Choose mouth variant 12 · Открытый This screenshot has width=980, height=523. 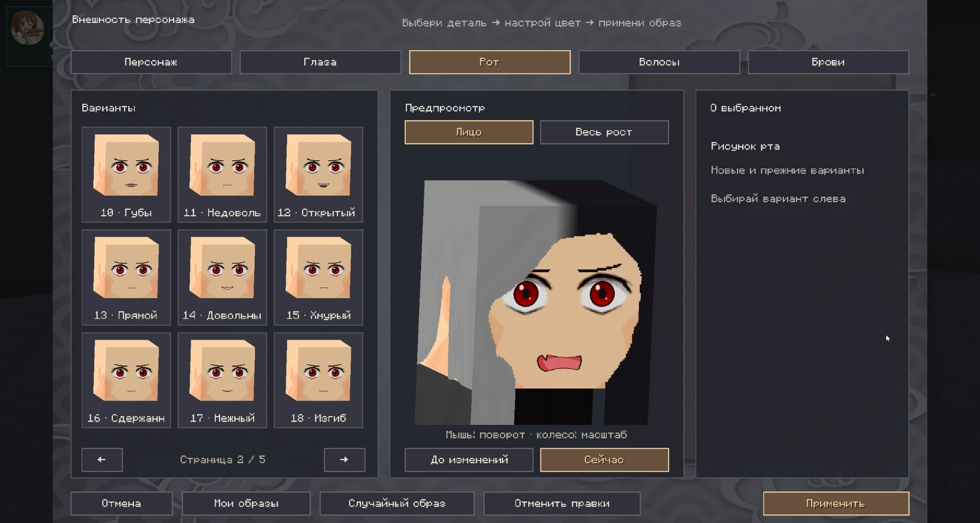click(318, 175)
